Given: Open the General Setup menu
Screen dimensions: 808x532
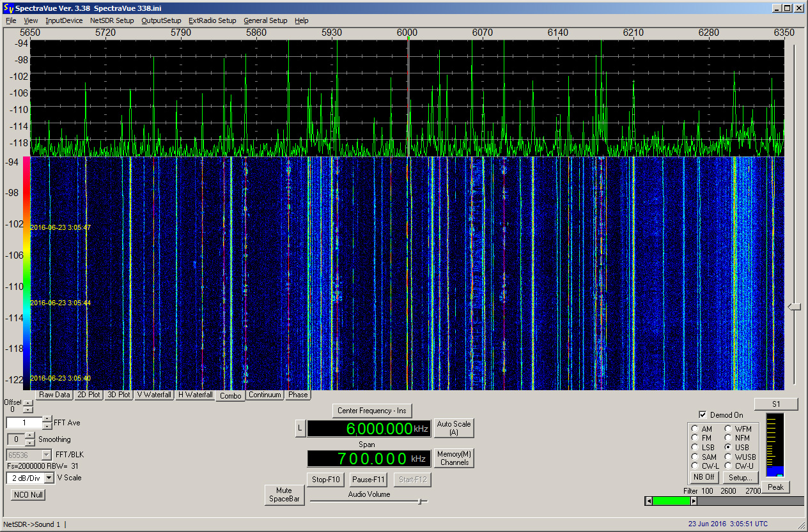Looking at the screenshot, I should coord(265,20).
